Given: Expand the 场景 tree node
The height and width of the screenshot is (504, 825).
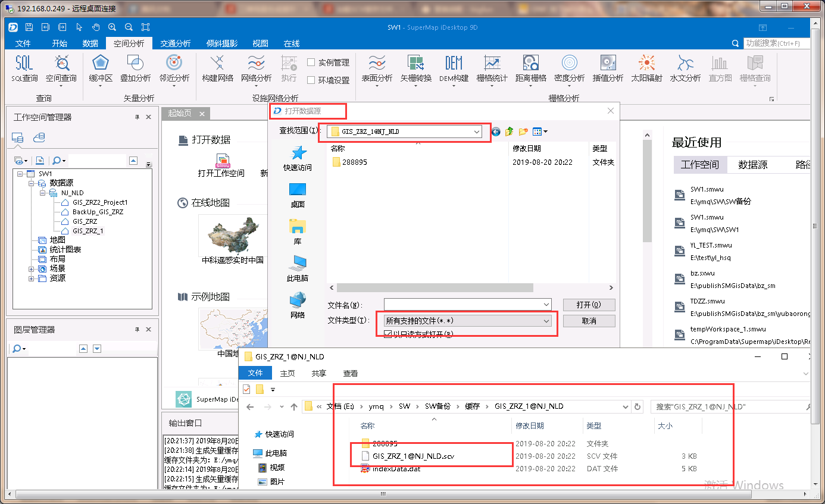Looking at the screenshot, I should tap(31, 269).
